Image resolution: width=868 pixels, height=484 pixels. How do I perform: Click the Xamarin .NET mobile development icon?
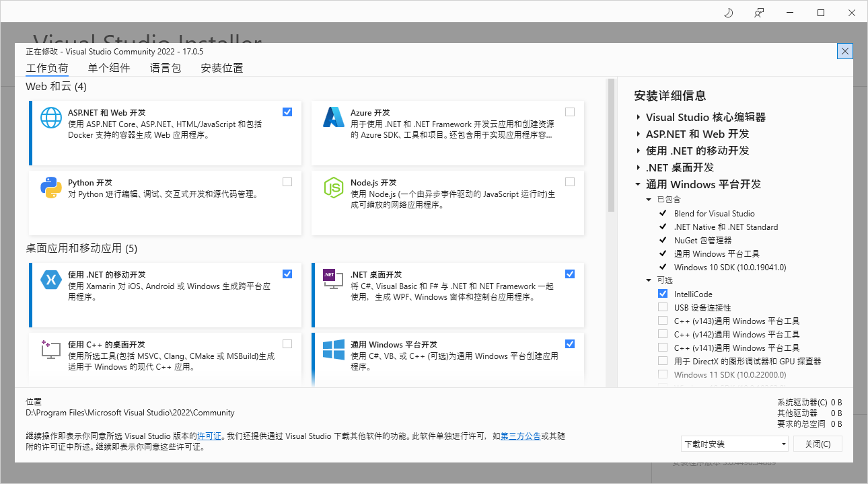[x=51, y=280]
